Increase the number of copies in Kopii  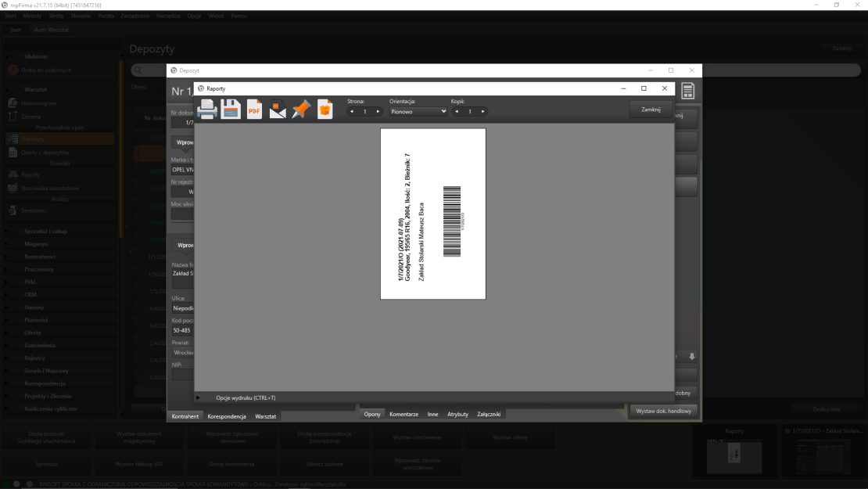click(x=482, y=111)
